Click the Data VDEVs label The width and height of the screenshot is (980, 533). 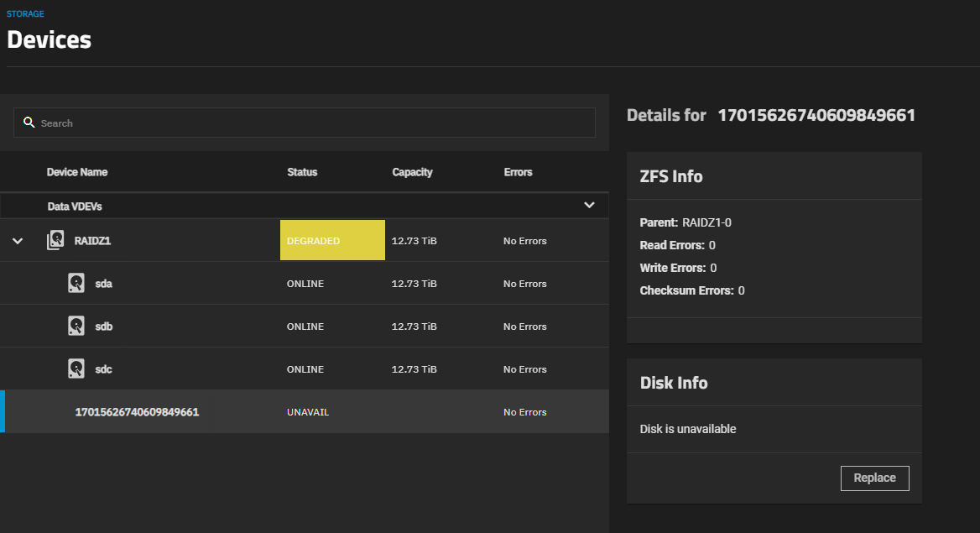click(x=75, y=206)
